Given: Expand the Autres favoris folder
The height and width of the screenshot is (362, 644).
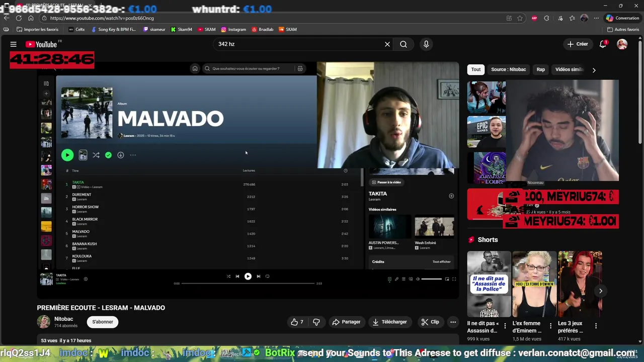Looking at the screenshot, I should [623, 30].
